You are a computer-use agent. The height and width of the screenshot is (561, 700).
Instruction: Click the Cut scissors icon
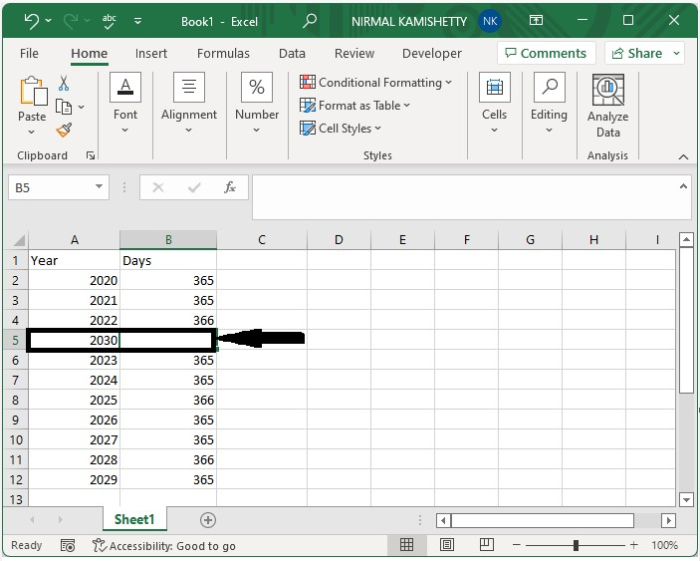pos(64,83)
